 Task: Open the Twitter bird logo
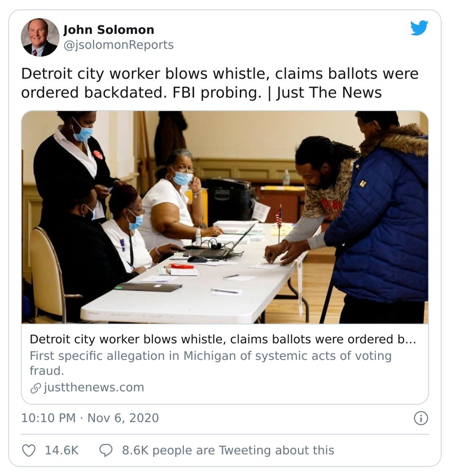click(419, 28)
